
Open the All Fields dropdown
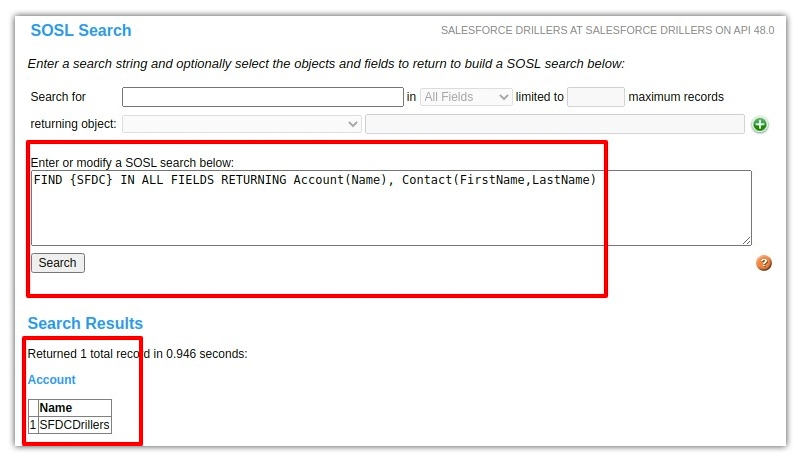click(466, 97)
